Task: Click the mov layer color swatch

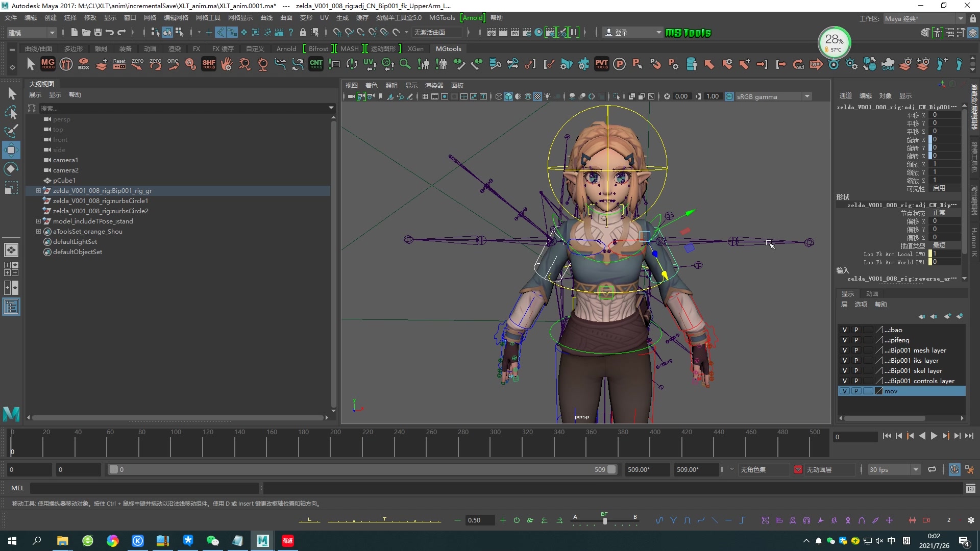Action: (879, 391)
